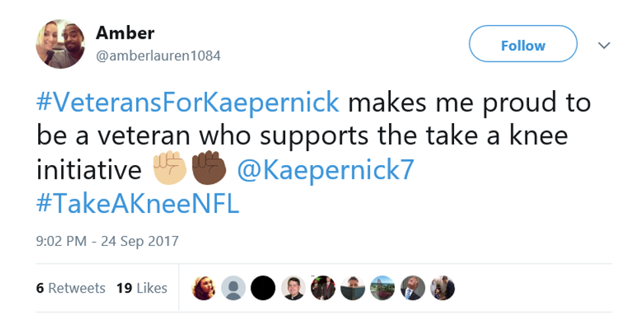Click the @amberlauren1084 handle

[158, 56]
